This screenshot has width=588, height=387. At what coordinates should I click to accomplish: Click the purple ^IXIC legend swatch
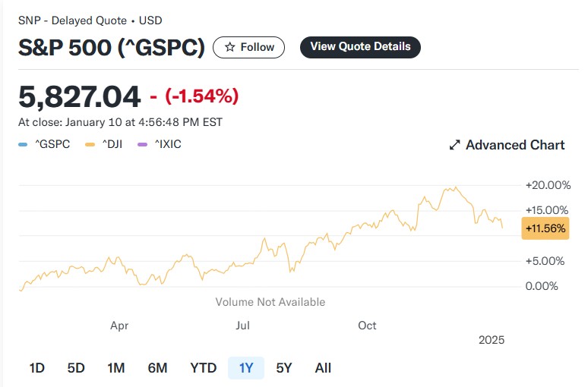pyautogui.click(x=143, y=145)
